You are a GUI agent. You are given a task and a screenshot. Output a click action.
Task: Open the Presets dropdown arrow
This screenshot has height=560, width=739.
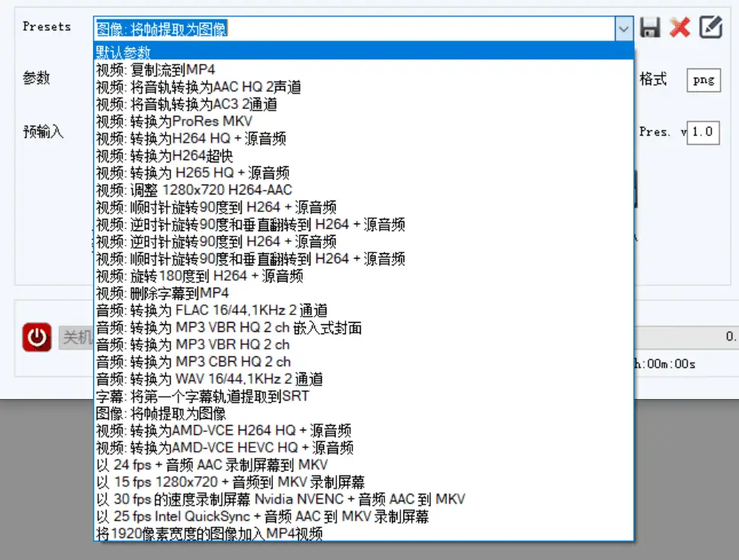[624, 27]
